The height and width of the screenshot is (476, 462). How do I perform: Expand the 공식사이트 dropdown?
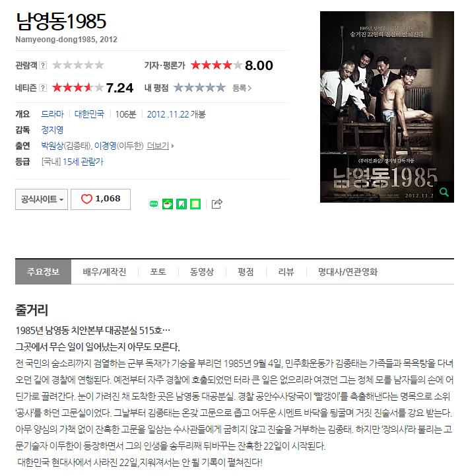42,199
